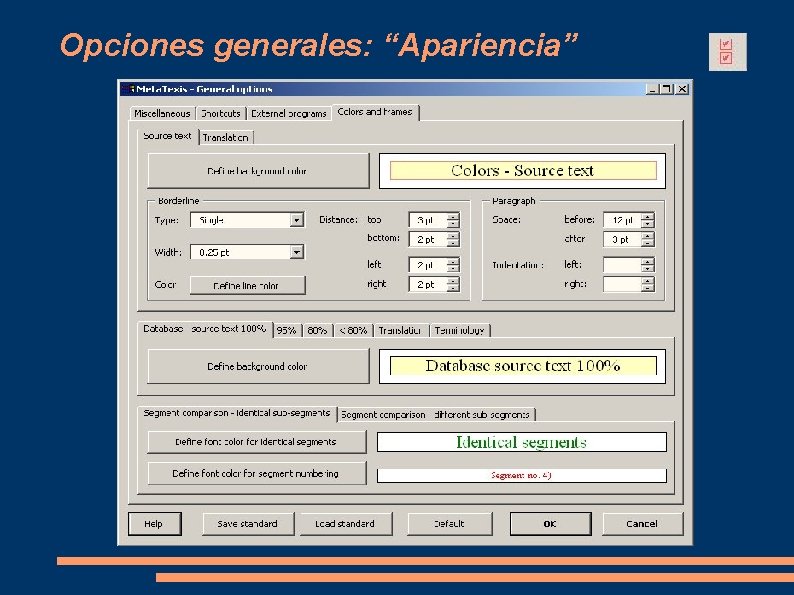794x595 pixels.
Task: Switch to the 95% tab
Action: (x=287, y=331)
